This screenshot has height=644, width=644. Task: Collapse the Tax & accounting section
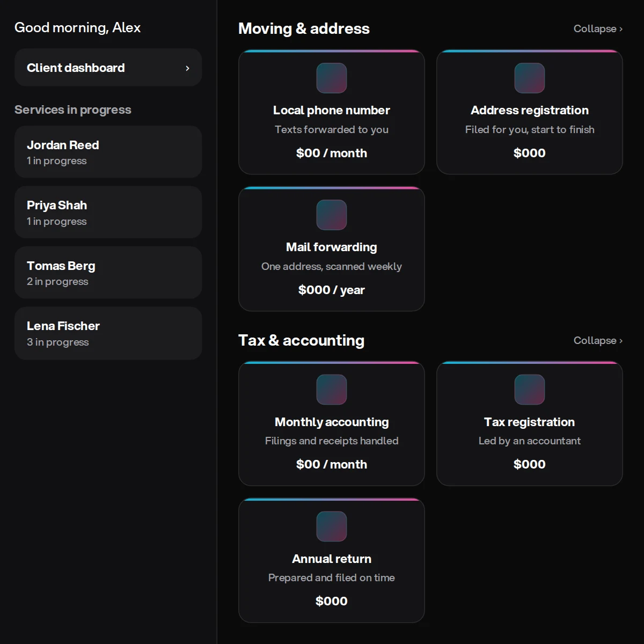click(598, 340)
